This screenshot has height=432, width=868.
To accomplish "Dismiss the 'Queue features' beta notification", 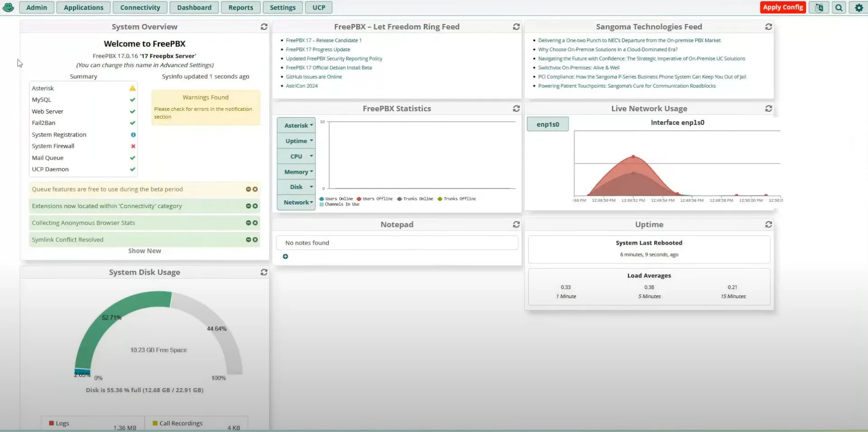I will pyautogui.click(x=255, y=189).
